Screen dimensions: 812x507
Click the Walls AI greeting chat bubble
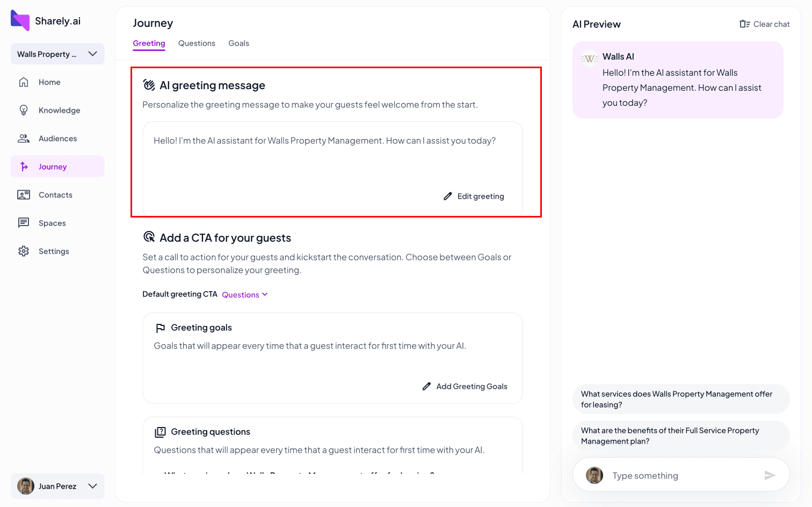click(678, 79)
